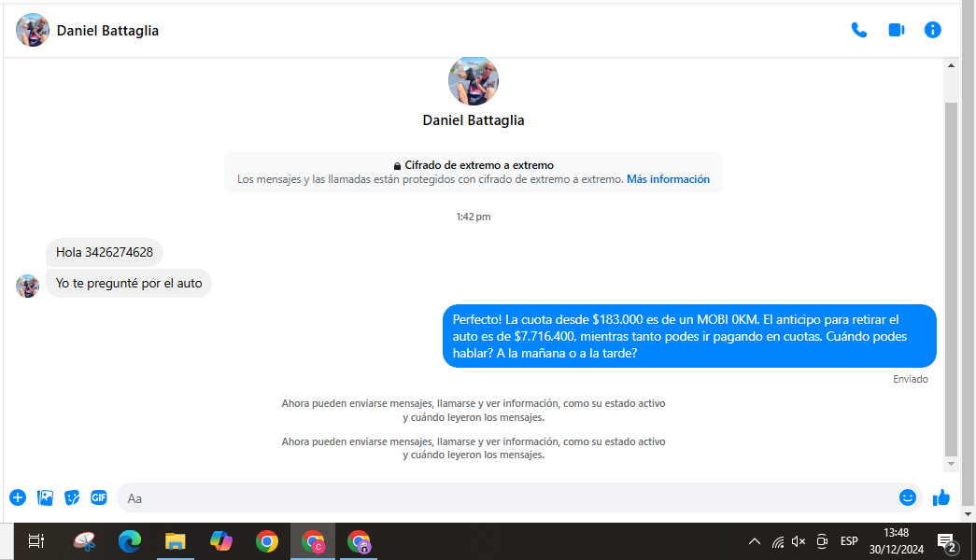Open File Explorer from the taskbar
Image resolution: width=976 pixels, height=560 pixels.
coord(176,541)
